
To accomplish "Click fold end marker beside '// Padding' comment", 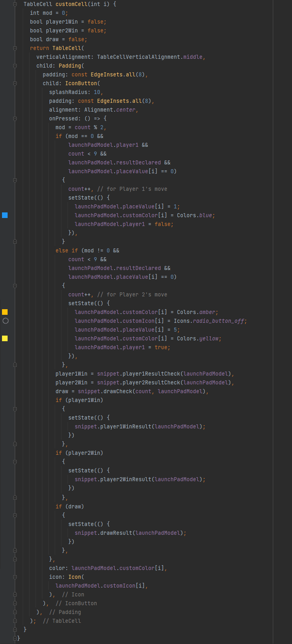I will click(15, 612).
